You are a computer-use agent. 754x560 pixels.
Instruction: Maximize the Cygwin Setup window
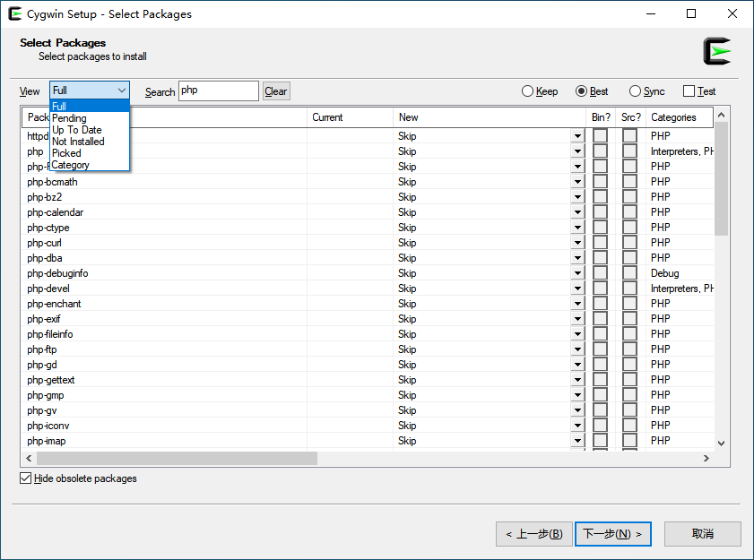pyautogui.click(x=691, y=13)
